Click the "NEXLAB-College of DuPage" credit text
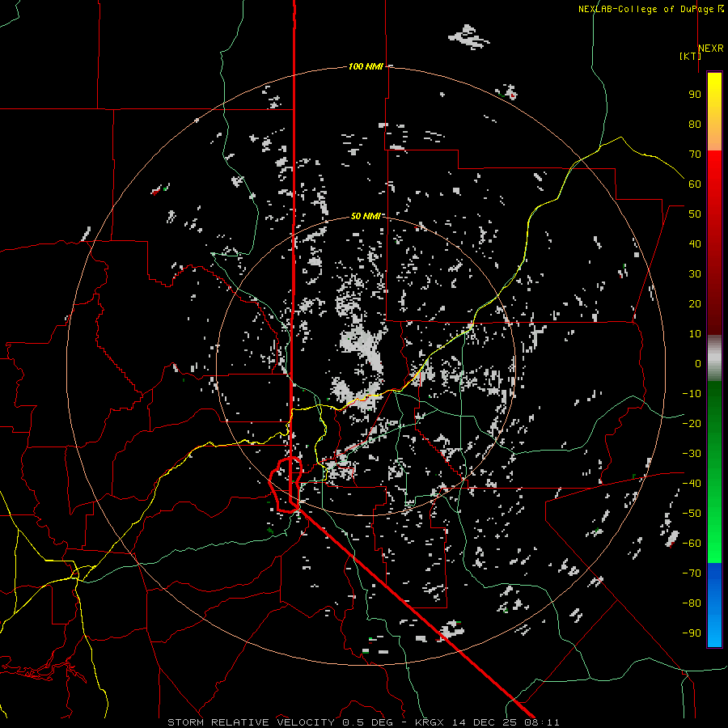728x728 pixels. (x=647, y=9)
